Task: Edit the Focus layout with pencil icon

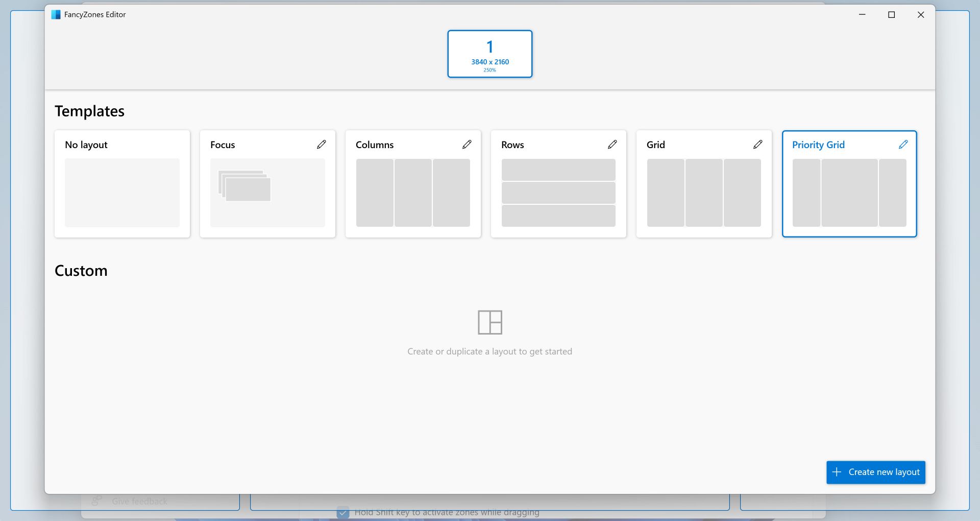Action: (x=321, y=145)
